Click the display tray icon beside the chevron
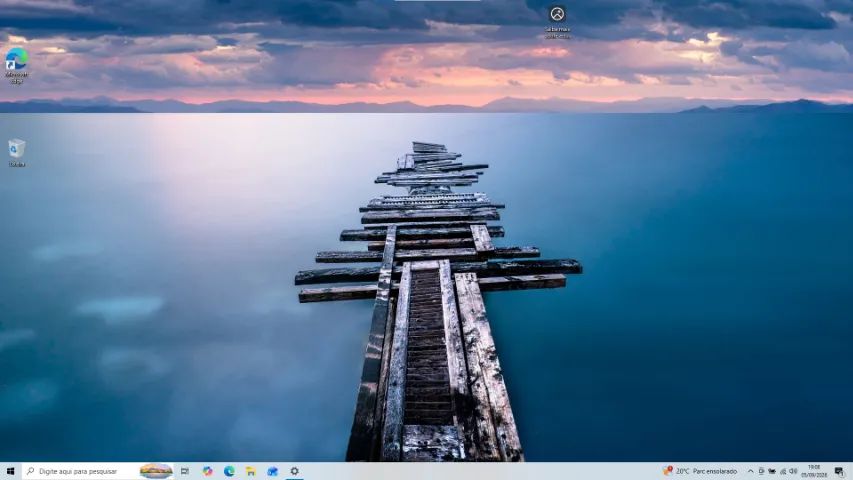Image resolution: width=853 pixels, height=480 pixels. point(761,471)
